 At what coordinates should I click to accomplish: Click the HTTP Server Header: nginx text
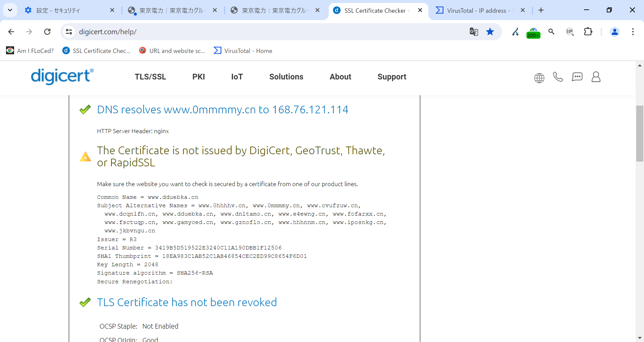tap(133, 131)
